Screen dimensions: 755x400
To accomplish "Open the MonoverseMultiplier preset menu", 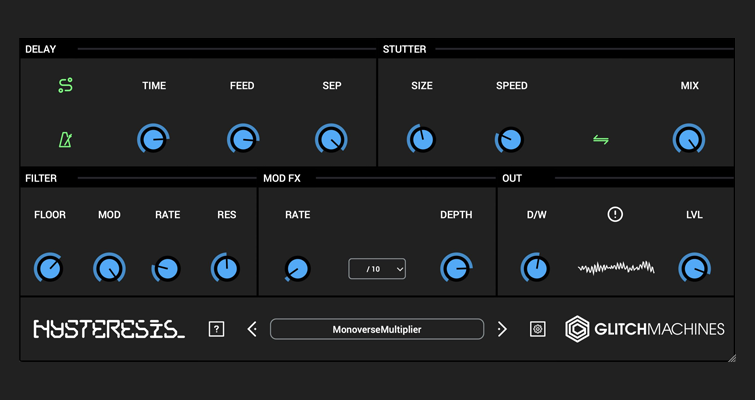I will [x=377, y=329].
